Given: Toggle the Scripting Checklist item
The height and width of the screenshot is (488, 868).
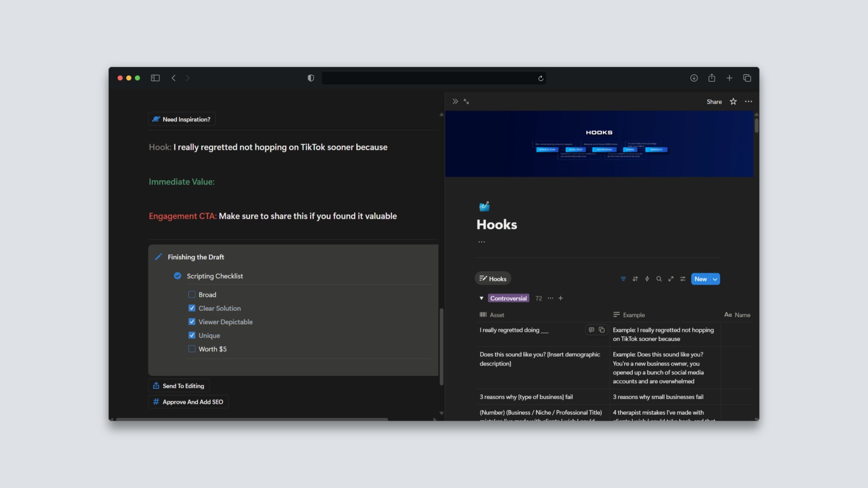Looking at the screenshot, I should point(178,276).
